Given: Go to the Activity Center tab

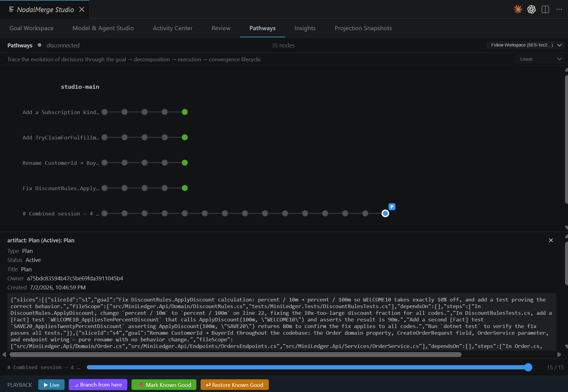Looking at the screenshot, I should [x=173, y=28].
